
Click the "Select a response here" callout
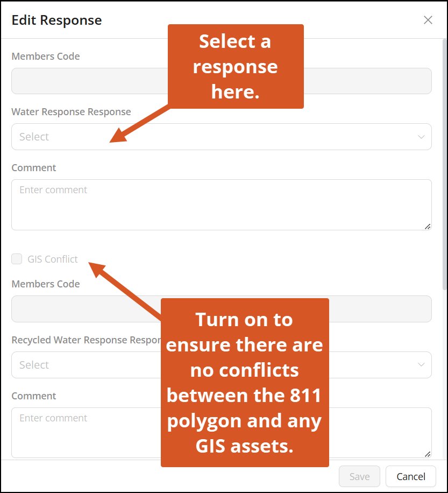[236, 66]
